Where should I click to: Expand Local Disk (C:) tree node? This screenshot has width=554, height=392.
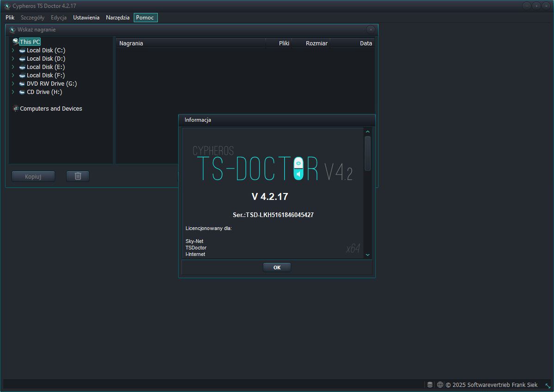tap(13, 50)
